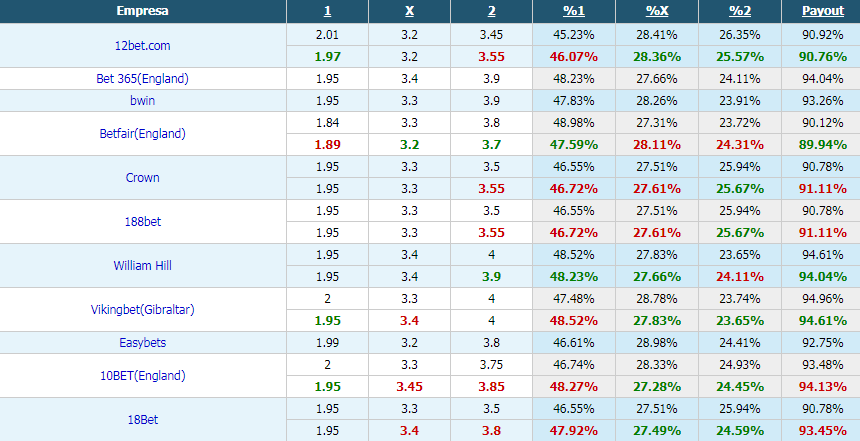Screen dimensions: 860x441
Task: Open the William Hill link
Action: point(143,265)
